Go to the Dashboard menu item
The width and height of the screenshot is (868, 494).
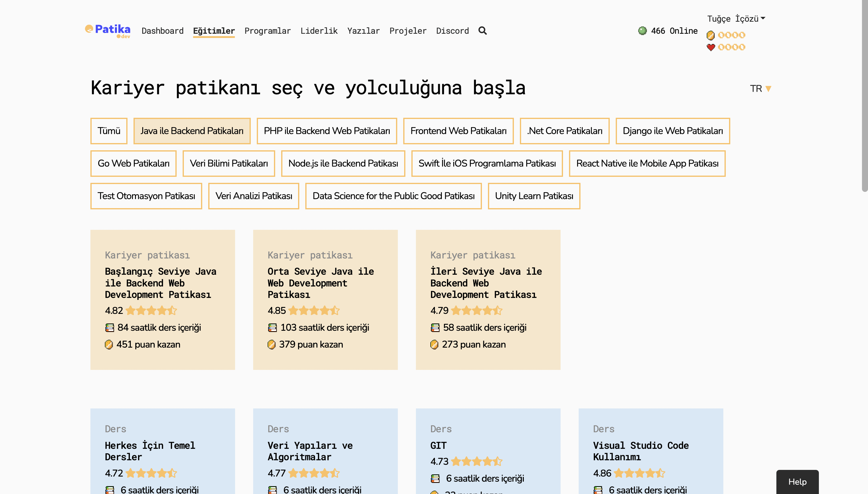[162, 31]
